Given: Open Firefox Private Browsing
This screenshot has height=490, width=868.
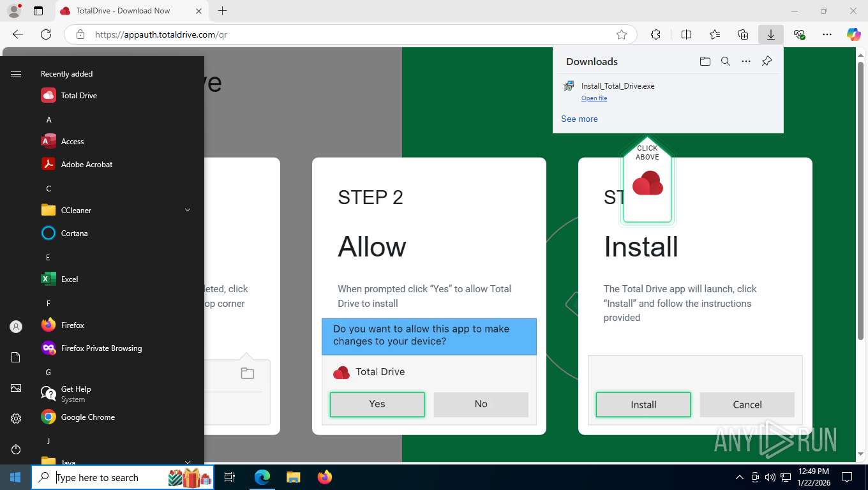Looking at the screenshot, I should (115, 348).
